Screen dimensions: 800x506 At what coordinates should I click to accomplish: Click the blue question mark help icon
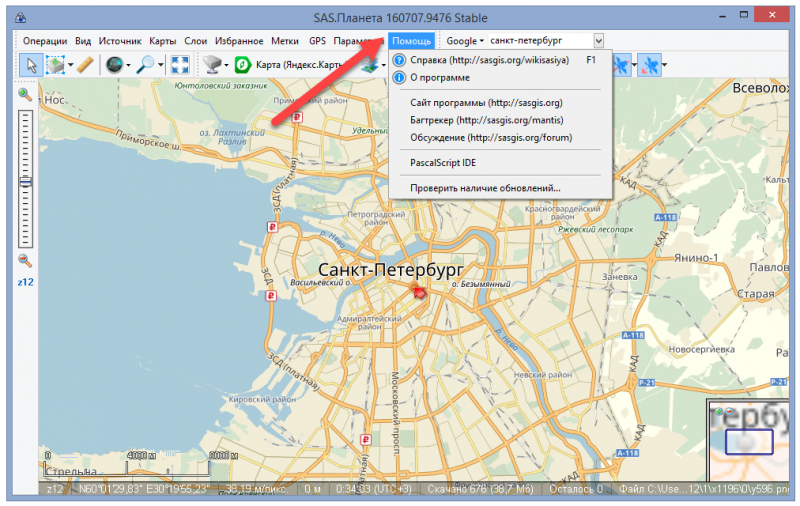399,60
